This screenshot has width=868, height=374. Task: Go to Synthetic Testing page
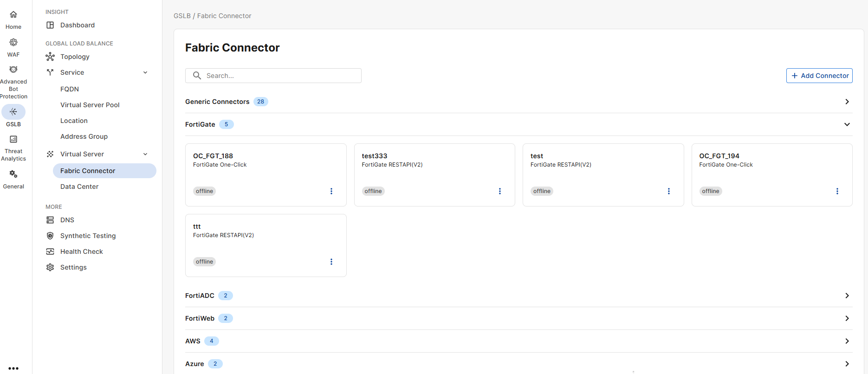88,236
